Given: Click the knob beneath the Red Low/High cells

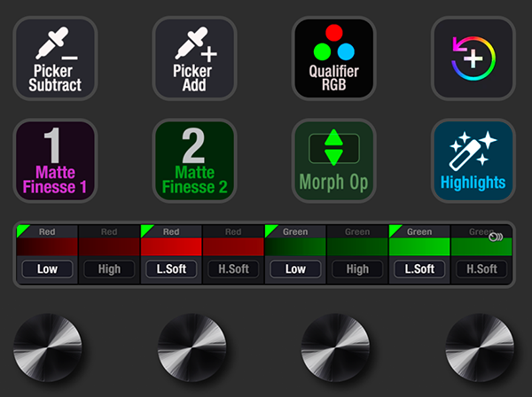Looking at the screenshot, I should pyautogui.click(x=48, y=348).
